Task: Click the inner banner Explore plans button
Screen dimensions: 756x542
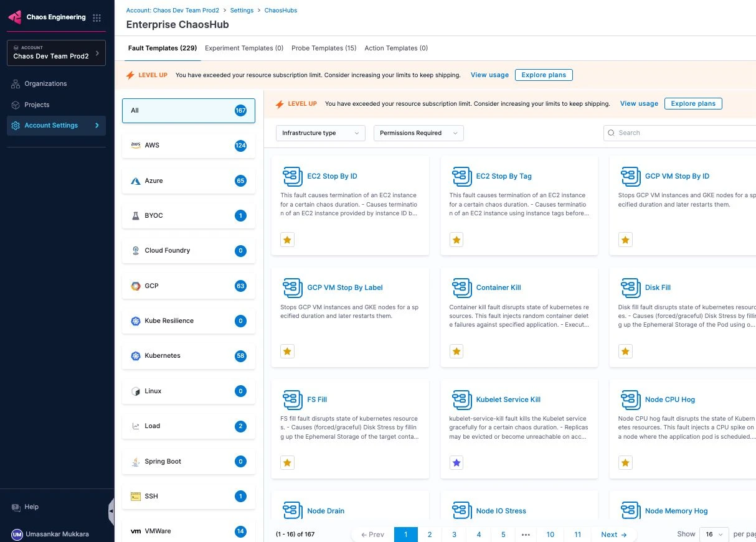Action: (693, 103)
